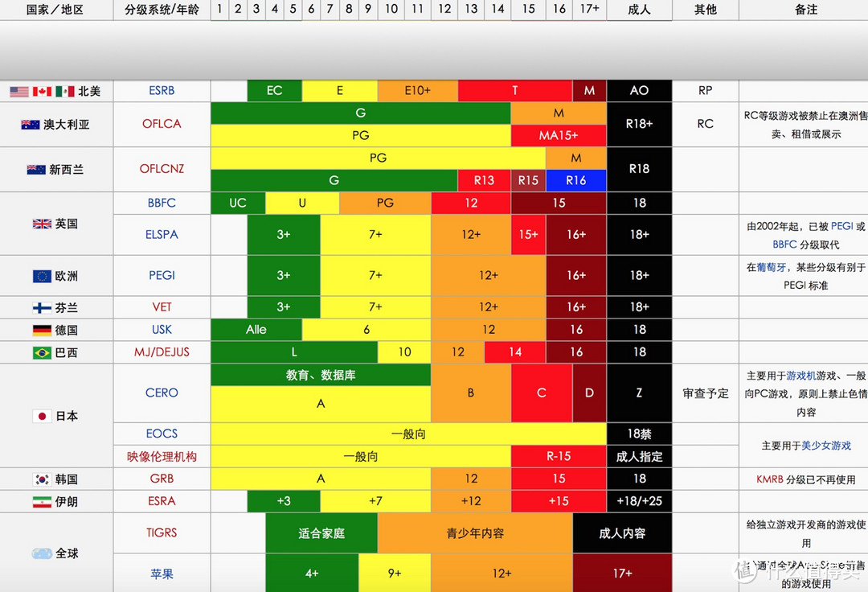Screen dimensions: 868x592
Task: Click the black Z cell in CERO row
Action: (x=640, y=393)
